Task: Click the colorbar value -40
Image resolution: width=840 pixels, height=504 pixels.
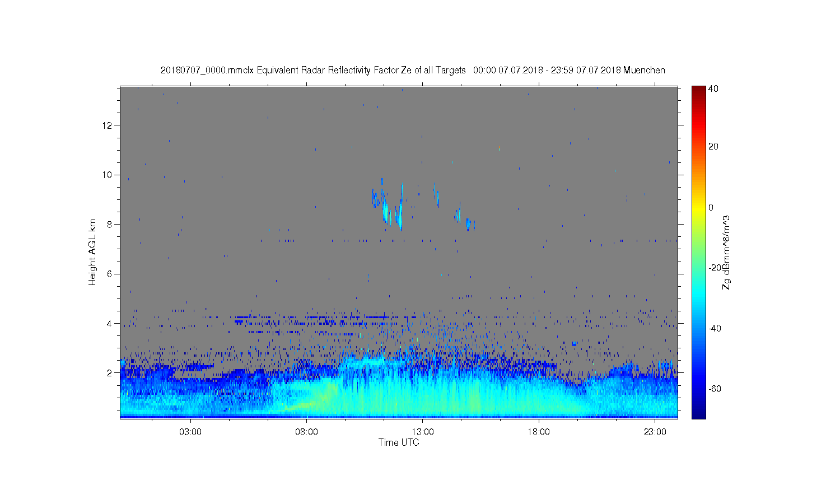Action: tap(715, 329)
